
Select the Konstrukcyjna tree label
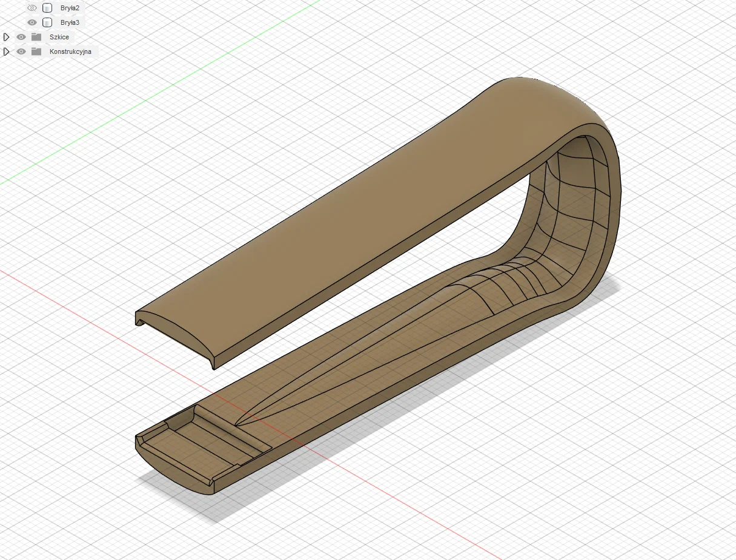tap(70, 51)
